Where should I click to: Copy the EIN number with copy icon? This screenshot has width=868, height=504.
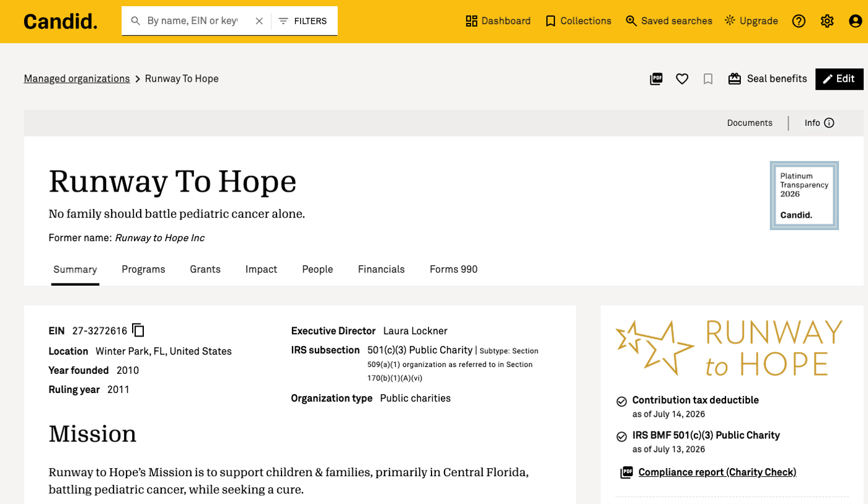tap(138, 330)
